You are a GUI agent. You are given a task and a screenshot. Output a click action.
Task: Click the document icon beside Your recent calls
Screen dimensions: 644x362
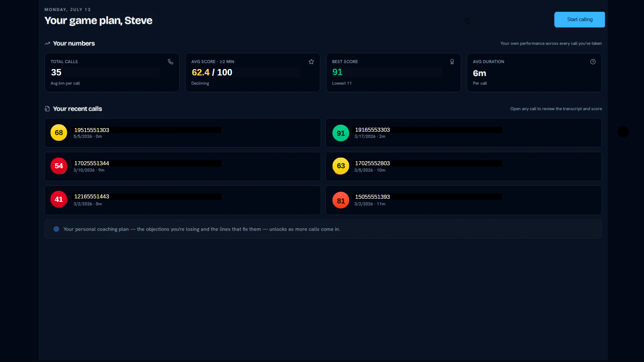pos(47,109)
